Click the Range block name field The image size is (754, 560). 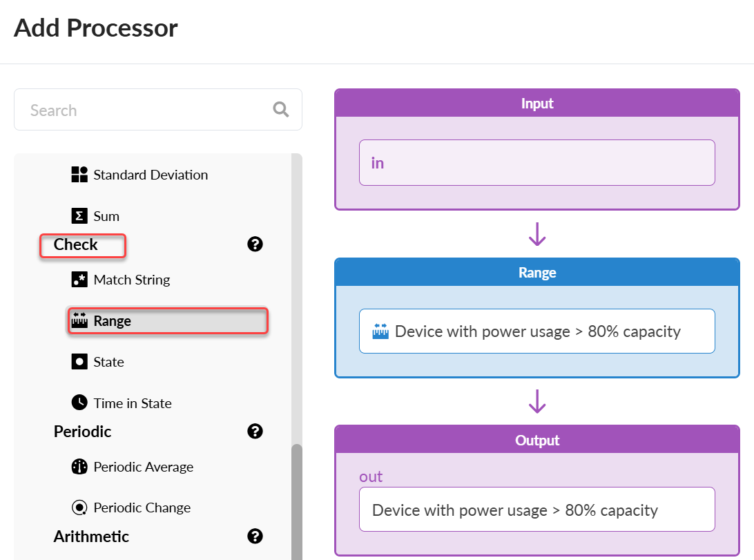[x=536, y=331]
